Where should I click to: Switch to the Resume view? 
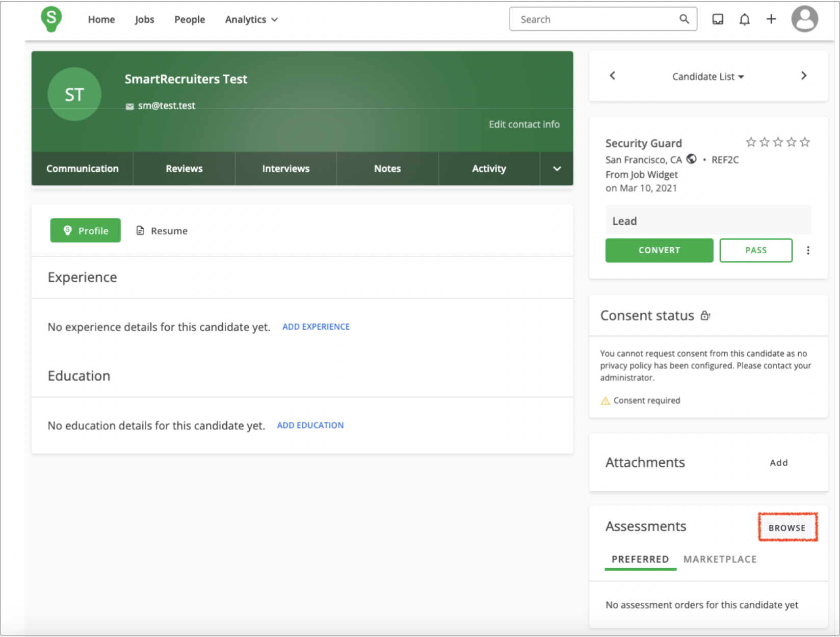[162, 231]
